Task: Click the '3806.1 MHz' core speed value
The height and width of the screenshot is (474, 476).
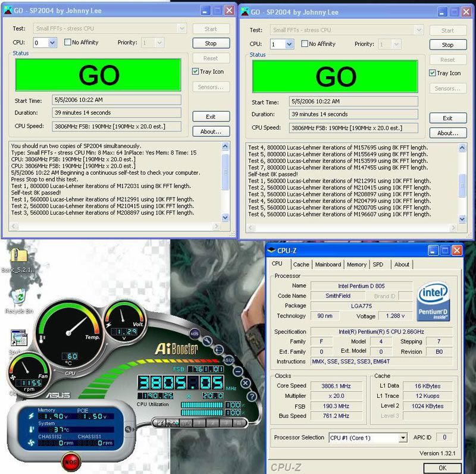Action: point(336,386)
